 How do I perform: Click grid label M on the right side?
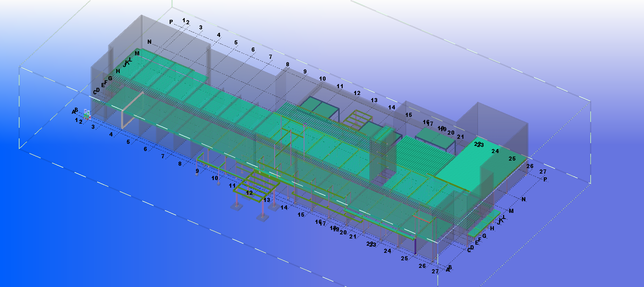tap(511, 211)
